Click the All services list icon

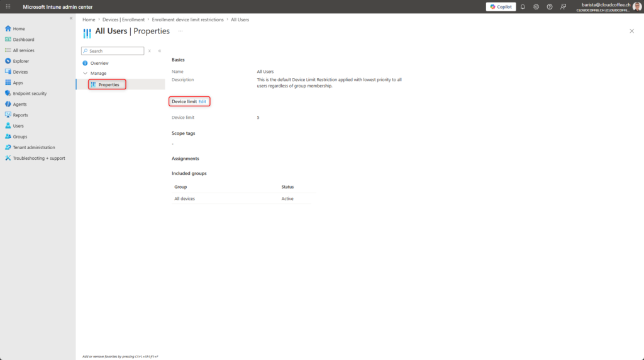[8, 50]
